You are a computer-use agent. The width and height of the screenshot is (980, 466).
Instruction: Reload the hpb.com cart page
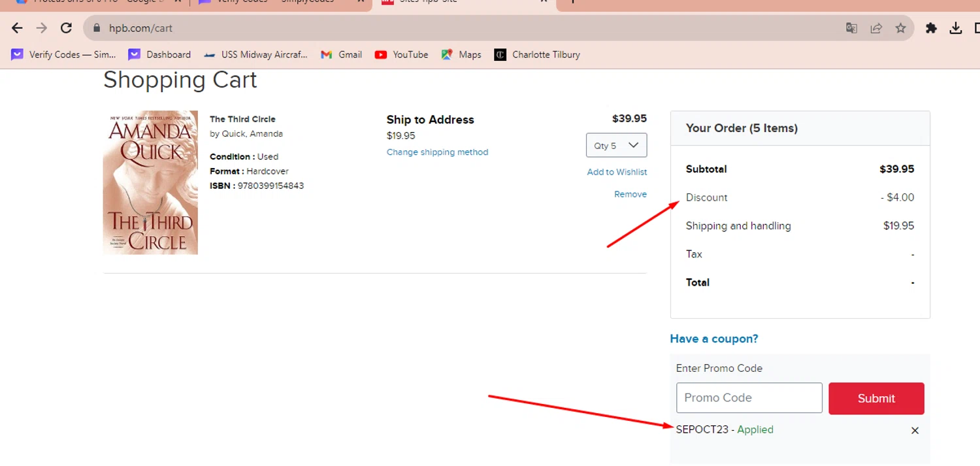pos(66,28)
